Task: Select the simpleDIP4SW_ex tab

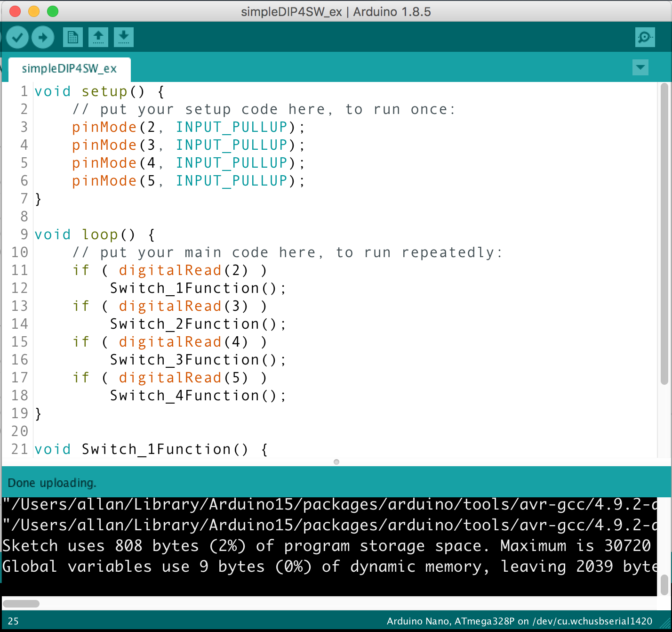Action: click(x=69, y=69)
